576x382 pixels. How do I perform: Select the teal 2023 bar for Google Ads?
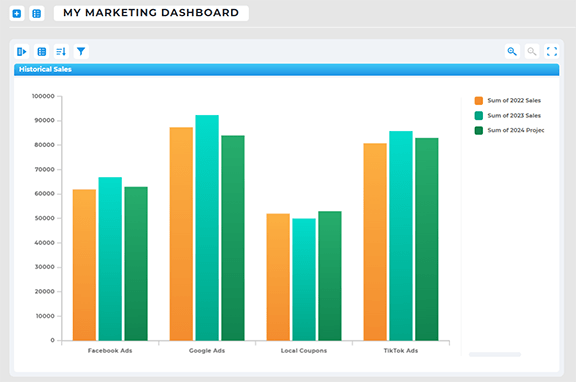pos(207,228)
